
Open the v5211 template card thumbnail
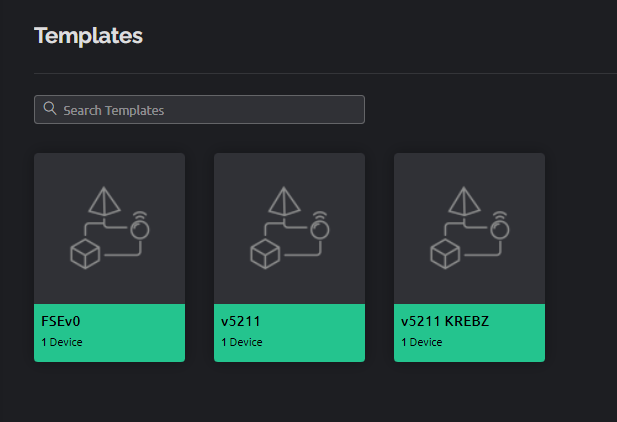[289, 228]
